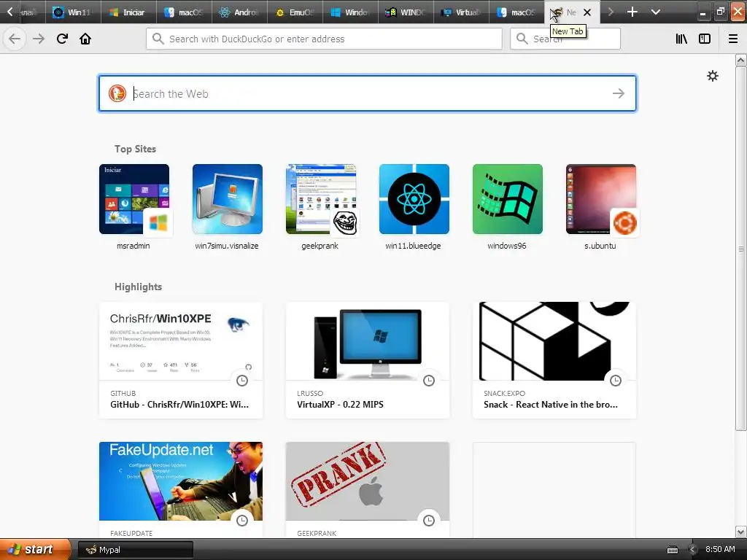Open GitHub ChrisRfr/Win10XPE highlight card

[181, 360]
